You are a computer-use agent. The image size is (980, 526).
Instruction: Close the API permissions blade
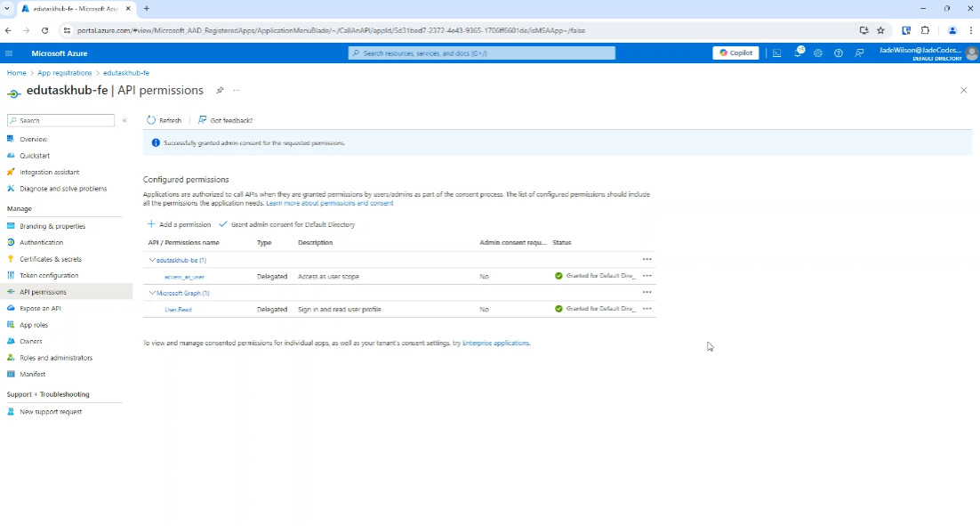(x=963, y=90)
